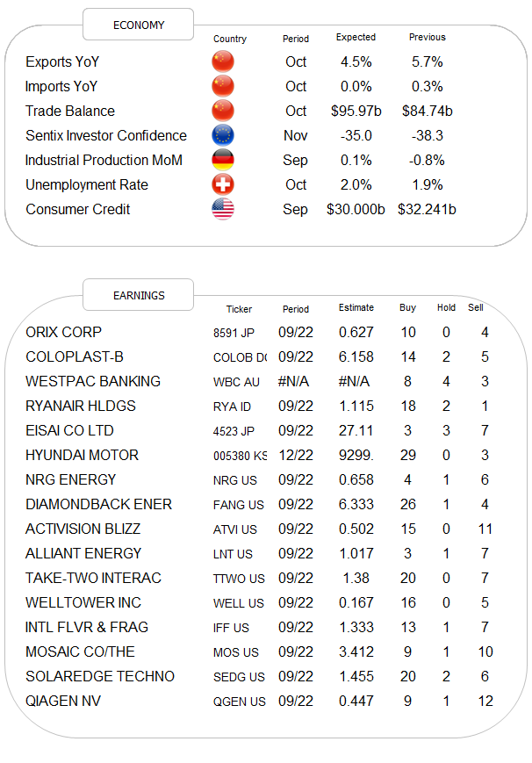The image size is (532, 763).
Task: Select ACTIVISION BLIZZ company name
Action: pyautogui.click(x=83, y=529)
